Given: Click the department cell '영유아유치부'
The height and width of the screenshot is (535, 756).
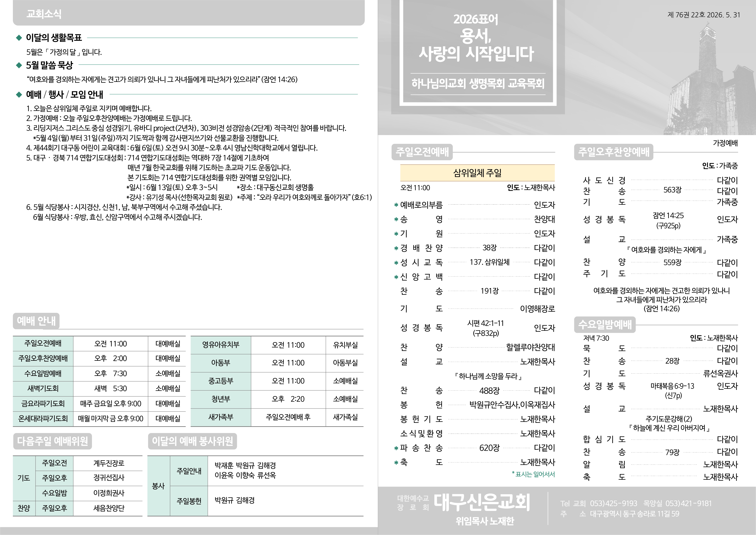Looking at the screenshot, I should click(x=221, y=345).
